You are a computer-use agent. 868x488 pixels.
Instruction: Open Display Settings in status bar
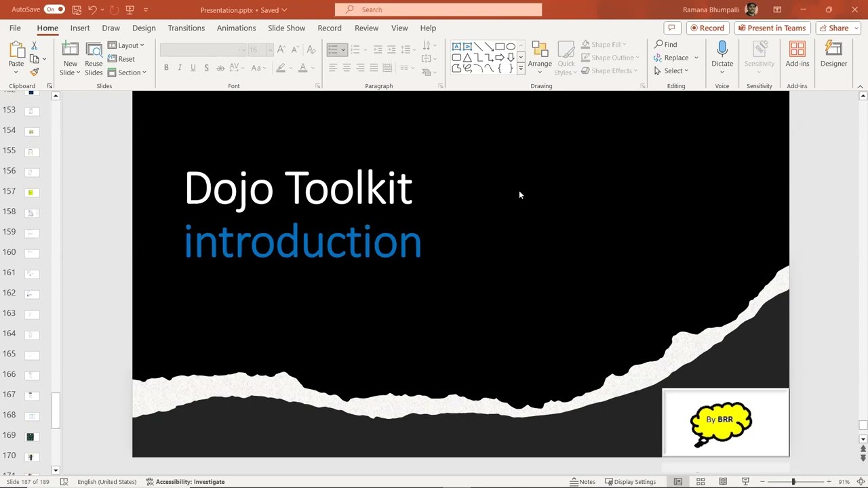[x=629, y=482]
